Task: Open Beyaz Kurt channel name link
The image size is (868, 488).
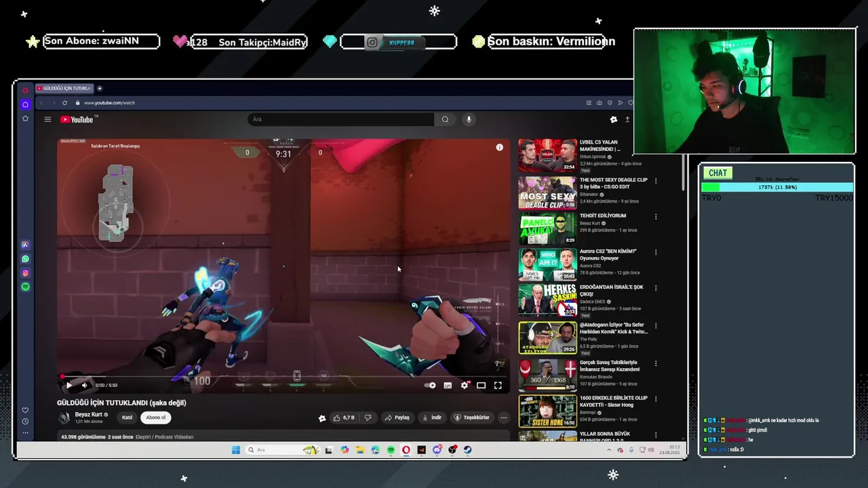Action: [89, 415]
